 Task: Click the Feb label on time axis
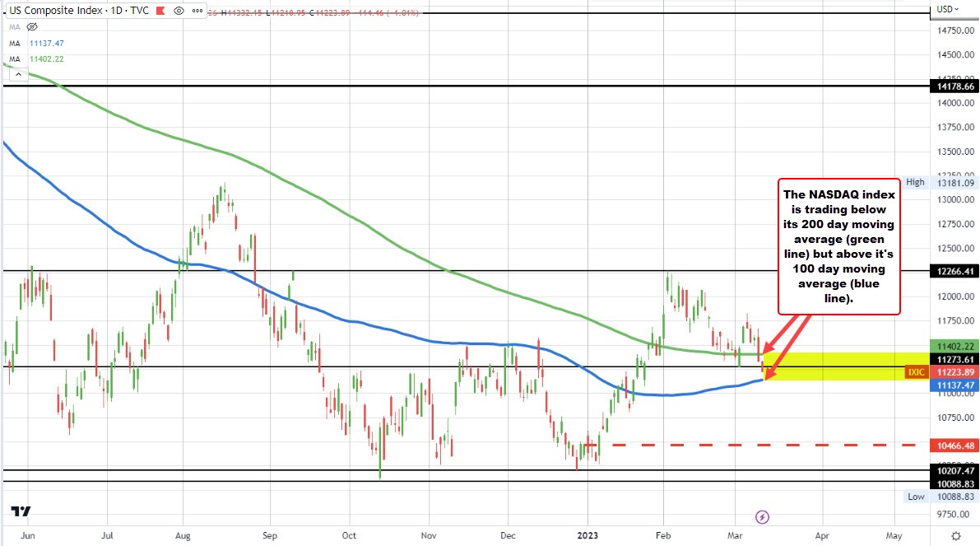click(x=663, y=536)
